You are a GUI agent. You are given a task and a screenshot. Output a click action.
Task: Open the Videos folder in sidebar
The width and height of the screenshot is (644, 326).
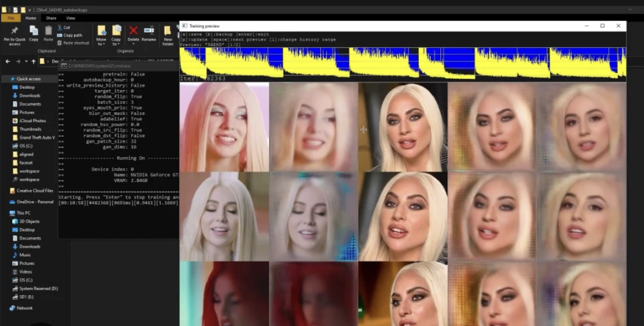tap(22, 272)
